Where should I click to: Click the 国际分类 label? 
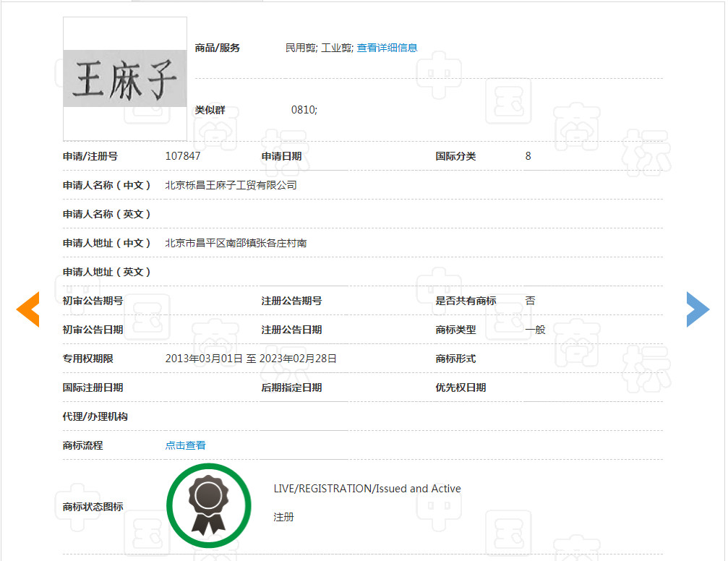coord(455,156)
